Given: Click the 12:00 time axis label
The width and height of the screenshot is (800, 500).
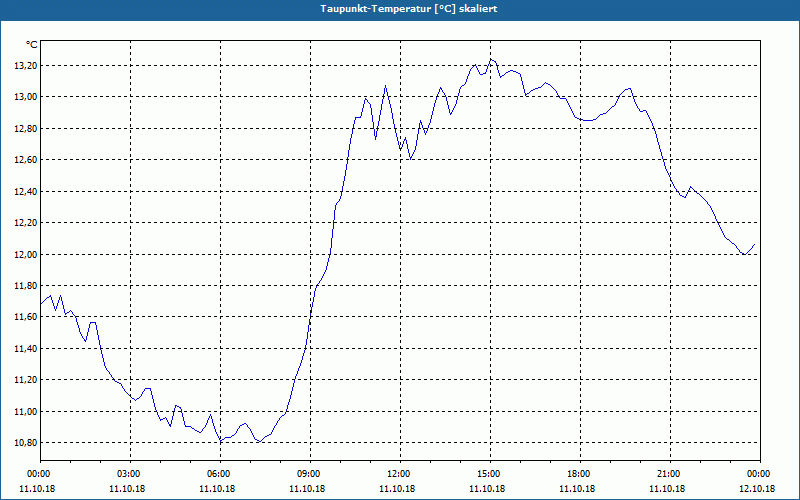Looking at the screenshot, I should coord(400,474).
